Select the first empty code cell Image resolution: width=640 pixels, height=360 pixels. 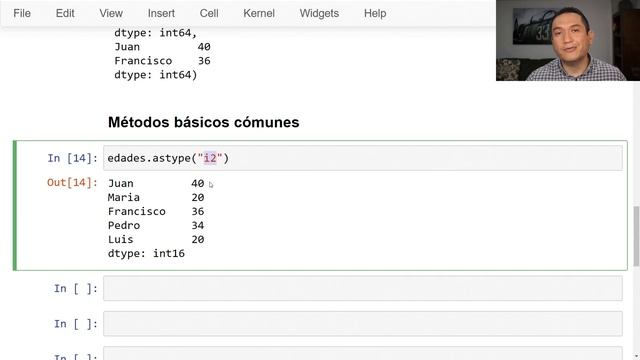(362, 289)
